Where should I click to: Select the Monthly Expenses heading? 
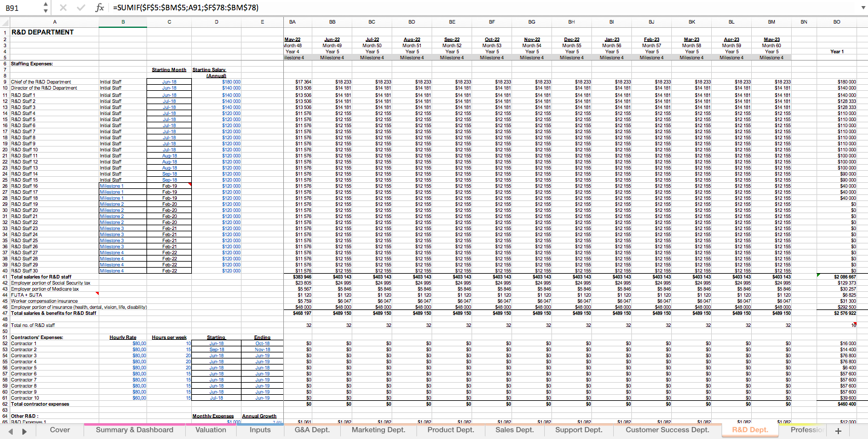(213, 416)
